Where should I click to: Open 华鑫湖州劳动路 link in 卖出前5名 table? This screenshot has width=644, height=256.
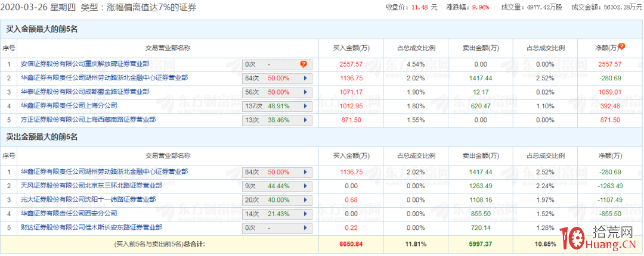(104, 171)
